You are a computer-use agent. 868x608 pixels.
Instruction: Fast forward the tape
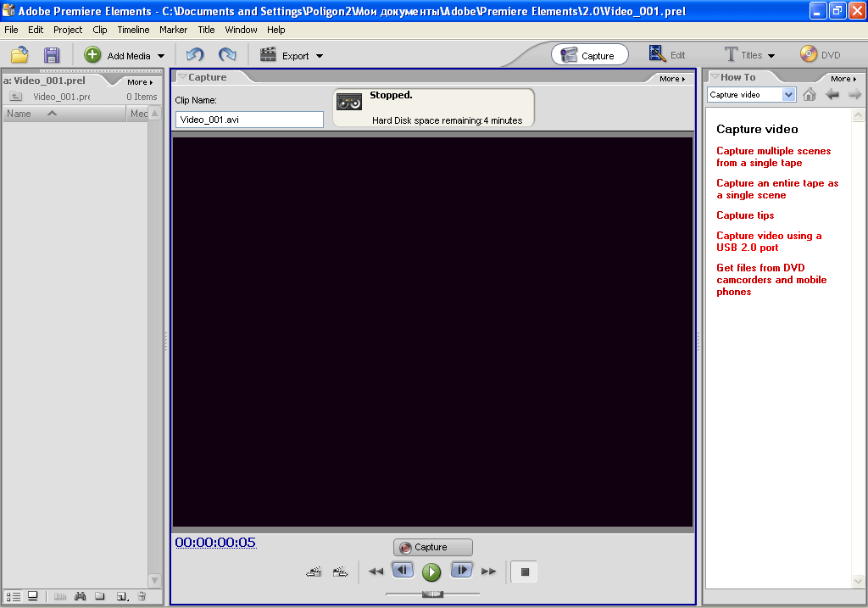(x=489, y=572)
